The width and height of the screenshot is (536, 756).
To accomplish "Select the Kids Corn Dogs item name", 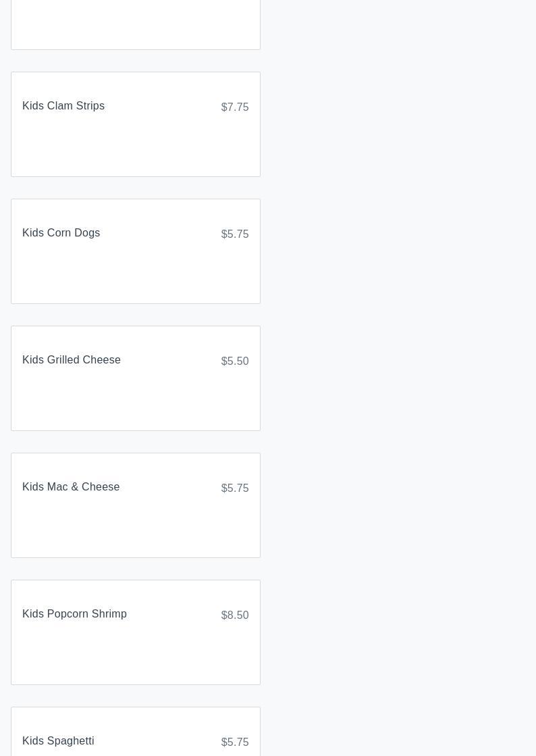I will pyautogui.click(x=61, y=233).
